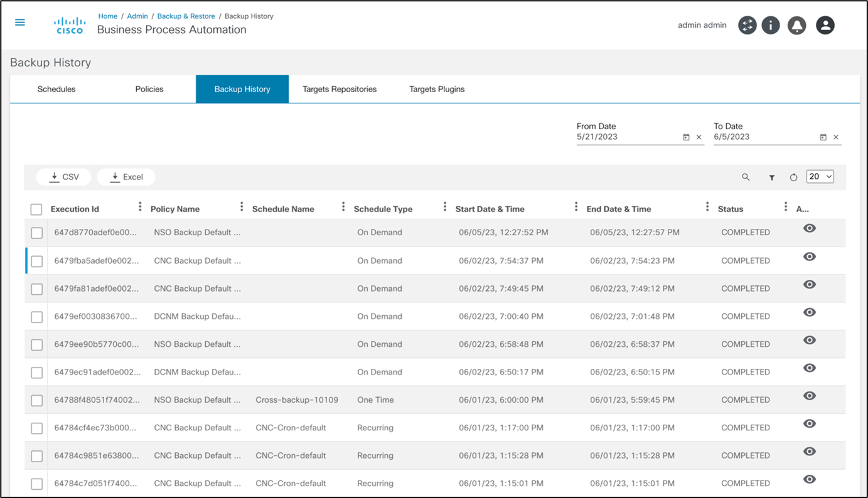Open the user profile icon
The height and width of the screenshot is (498, 868).
coord(825,25)
